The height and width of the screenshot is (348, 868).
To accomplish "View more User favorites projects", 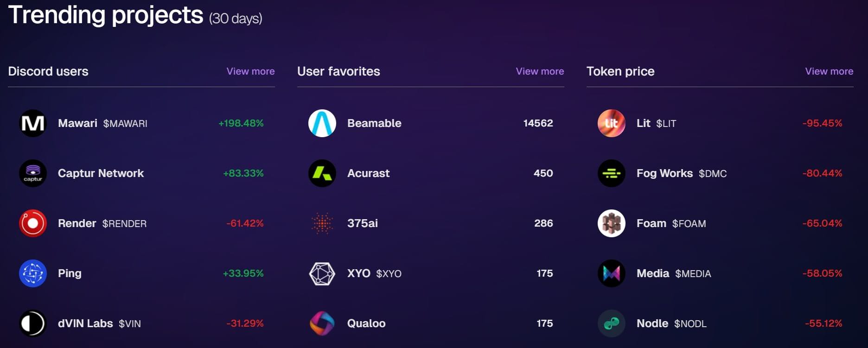I will (540, 71).
